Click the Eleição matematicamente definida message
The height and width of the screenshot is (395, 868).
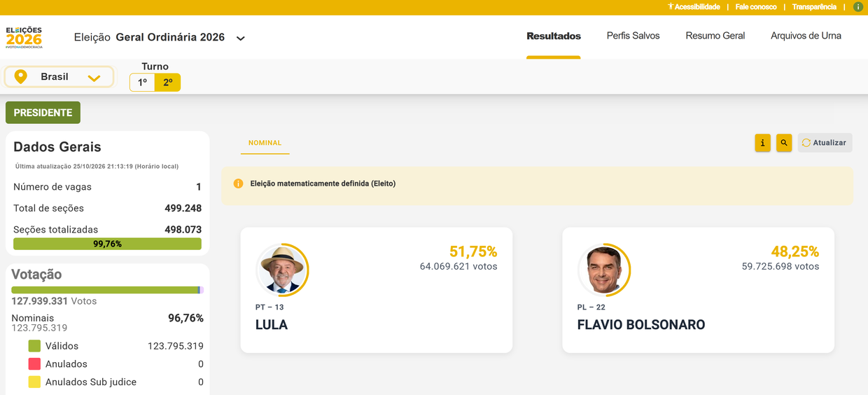(x=323, y=183)
